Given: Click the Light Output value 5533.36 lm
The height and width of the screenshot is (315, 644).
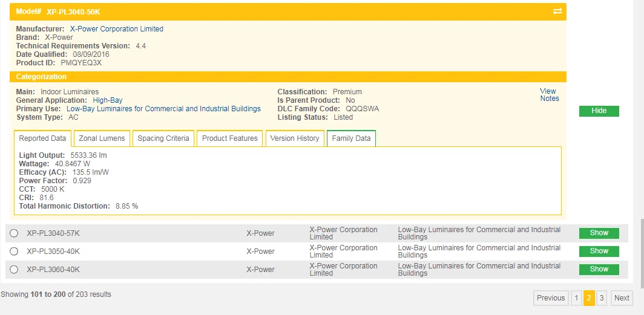Looking at the screenshot, I should pos(89,155).
